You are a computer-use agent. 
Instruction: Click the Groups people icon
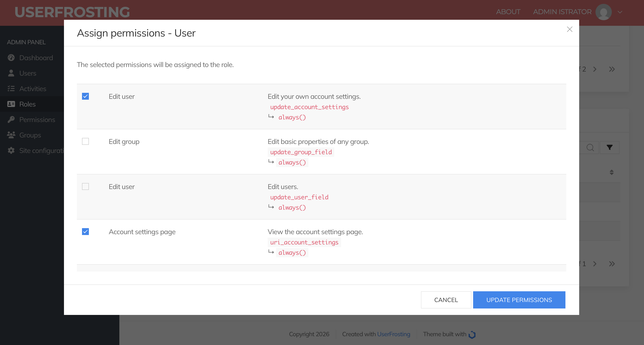coord(11,135)
